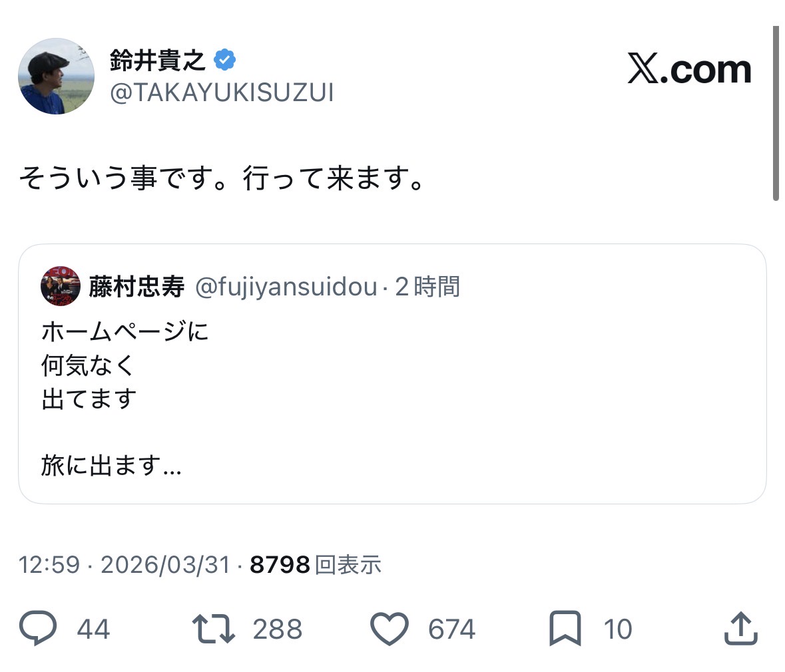Click the 12:59 post timestamp

pyautogui.click(x=49, y=565)
